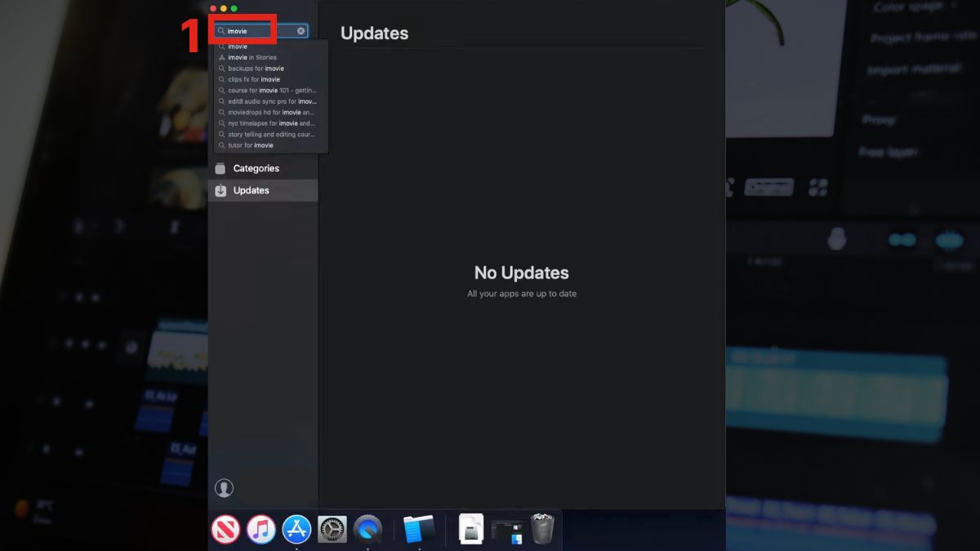
Task: Open News from the Dock
Action: 225,530
